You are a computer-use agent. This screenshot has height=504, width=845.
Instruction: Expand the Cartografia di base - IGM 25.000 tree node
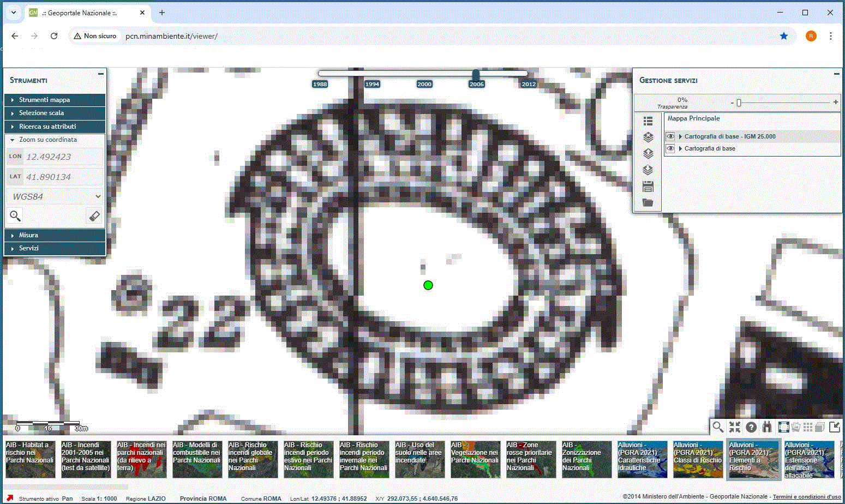(x=680, y=136)
